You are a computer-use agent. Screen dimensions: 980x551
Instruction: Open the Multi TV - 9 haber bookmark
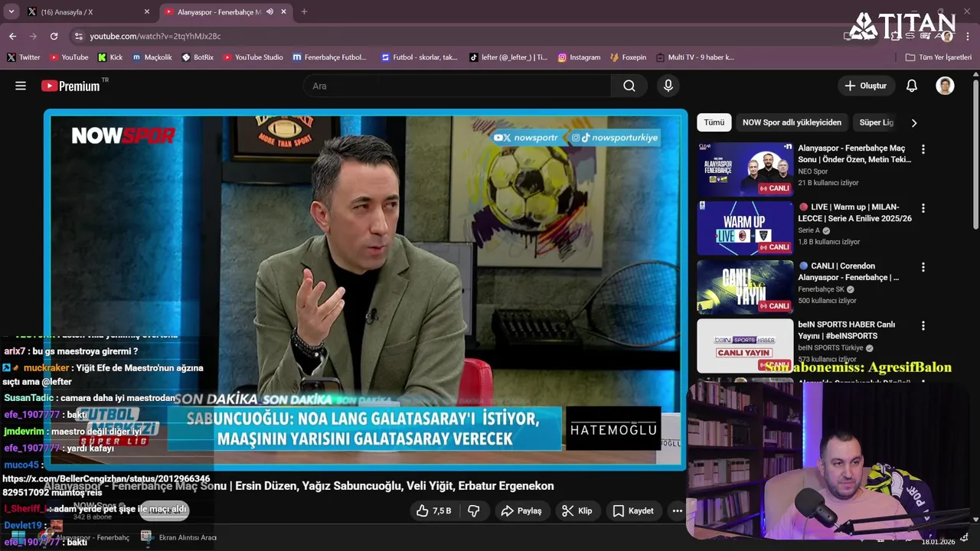(695, 57)
